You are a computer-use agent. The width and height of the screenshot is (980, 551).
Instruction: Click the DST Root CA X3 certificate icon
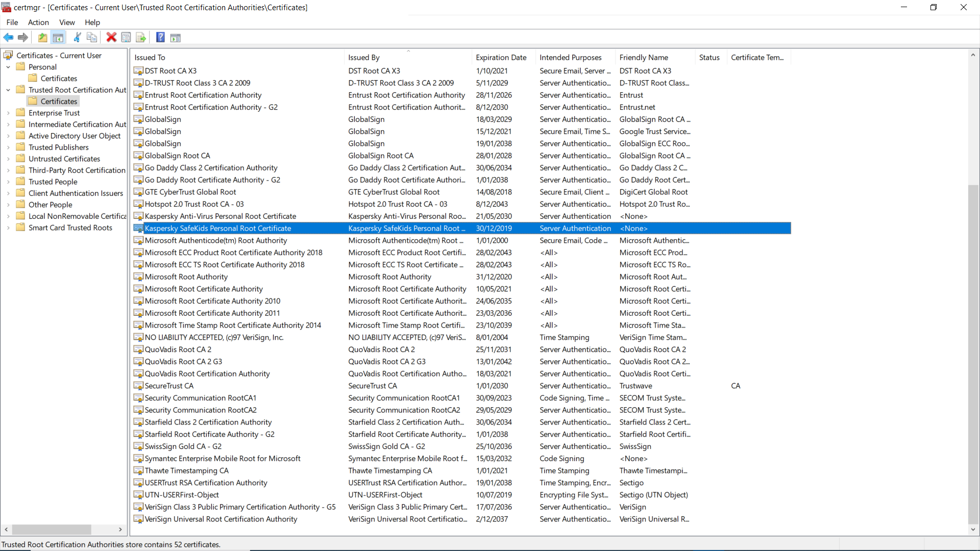(x=138, y=71)
